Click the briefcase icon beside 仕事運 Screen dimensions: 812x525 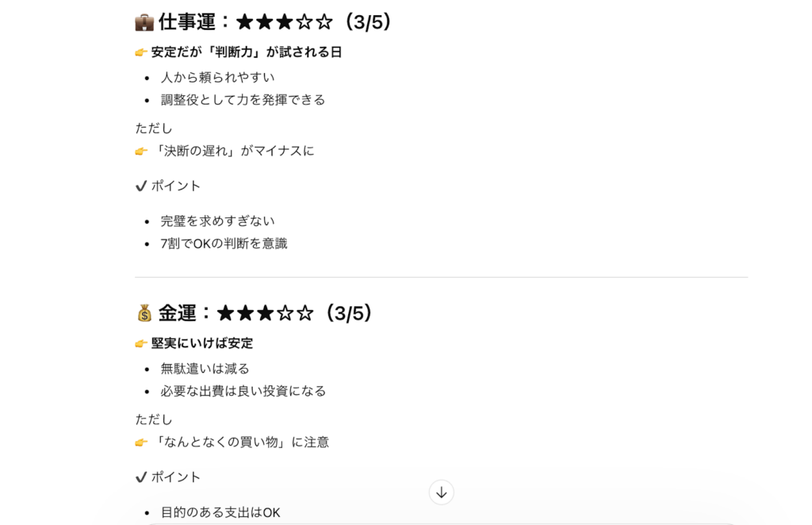[x=144, y=22]
